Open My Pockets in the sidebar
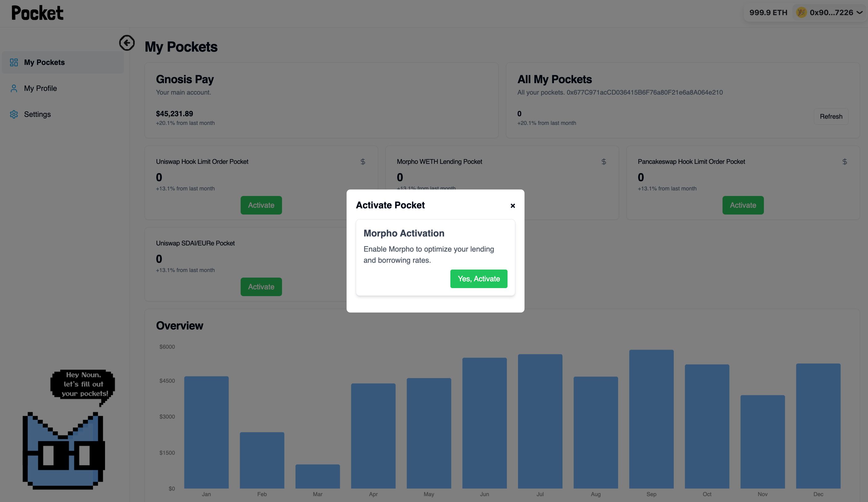 click(63, 62)
